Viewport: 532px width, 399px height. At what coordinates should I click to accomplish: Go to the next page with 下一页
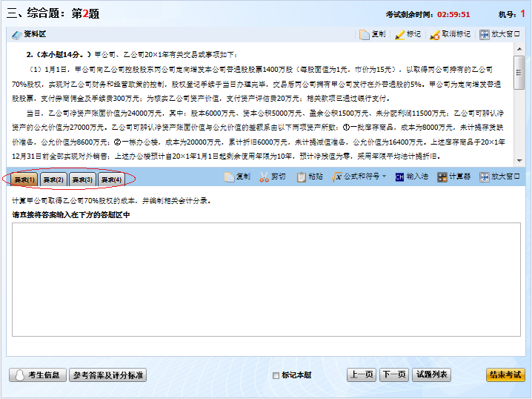point(393,375)
